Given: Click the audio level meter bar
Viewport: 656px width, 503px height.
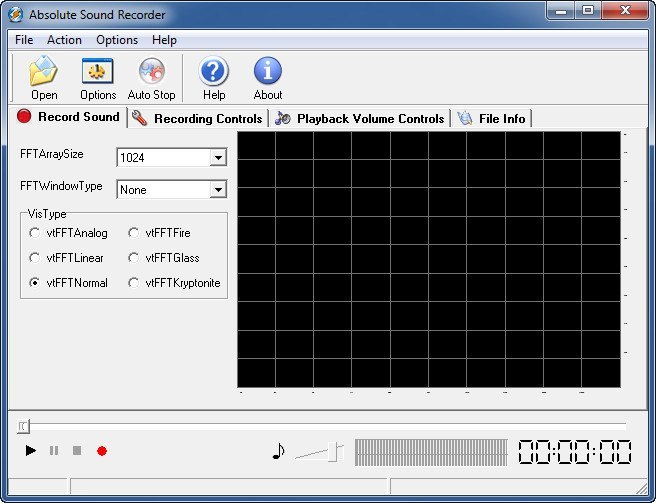Looking at the screenshot, I should pos(431,452).
